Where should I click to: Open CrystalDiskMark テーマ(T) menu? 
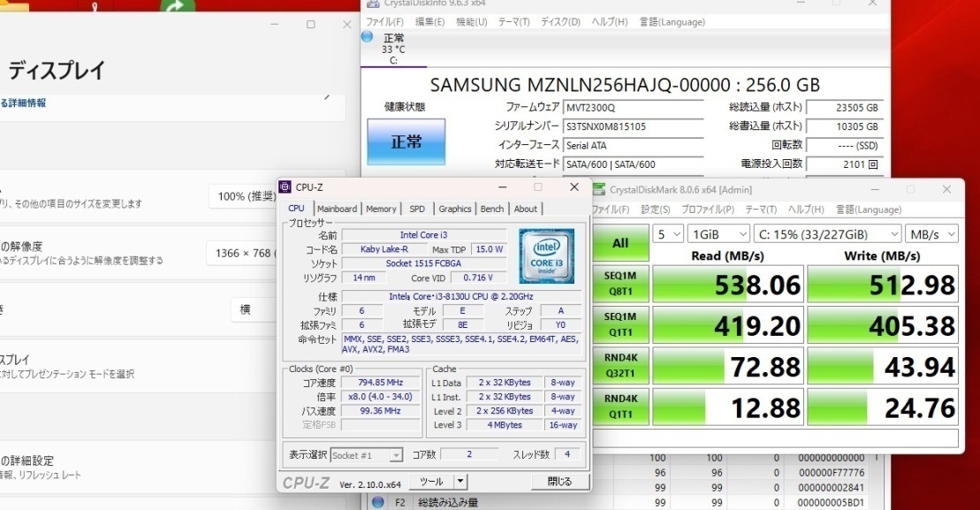coord(761,209)
